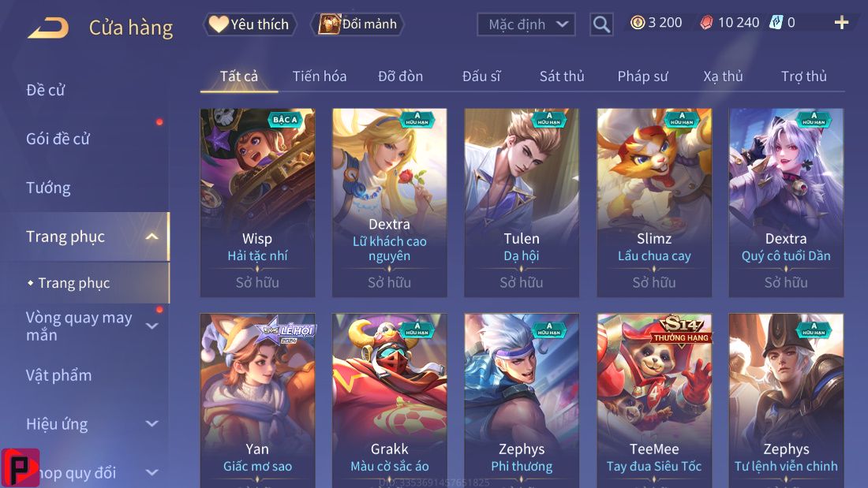Viewport: 868px width, 488px height.
Task: Open Yêu thích favorites with heart icon
Action: click(x=250, y=24)
